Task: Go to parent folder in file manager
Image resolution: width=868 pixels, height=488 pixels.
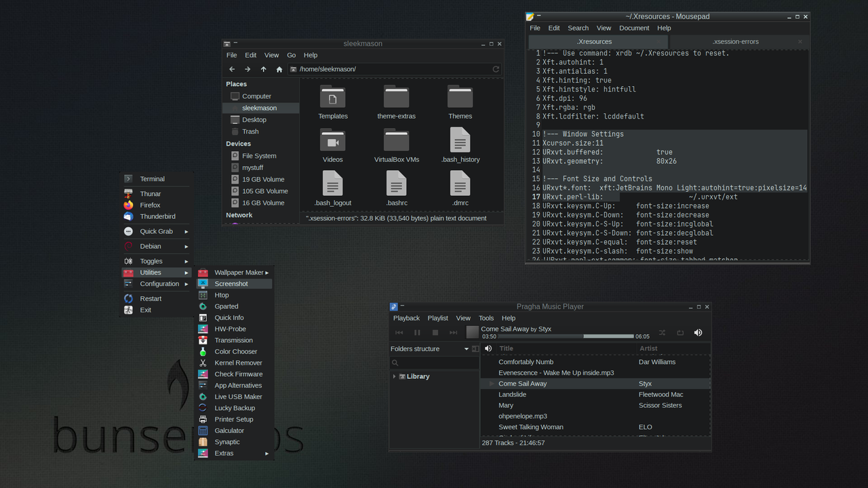Action: [263, 69]
